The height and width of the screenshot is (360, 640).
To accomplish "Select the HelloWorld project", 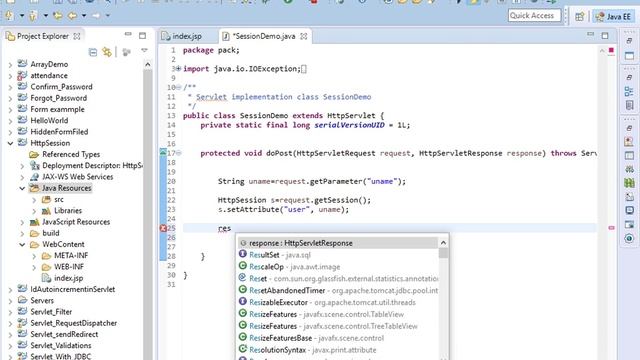I will pyautogui.click(x=49, y=120).
